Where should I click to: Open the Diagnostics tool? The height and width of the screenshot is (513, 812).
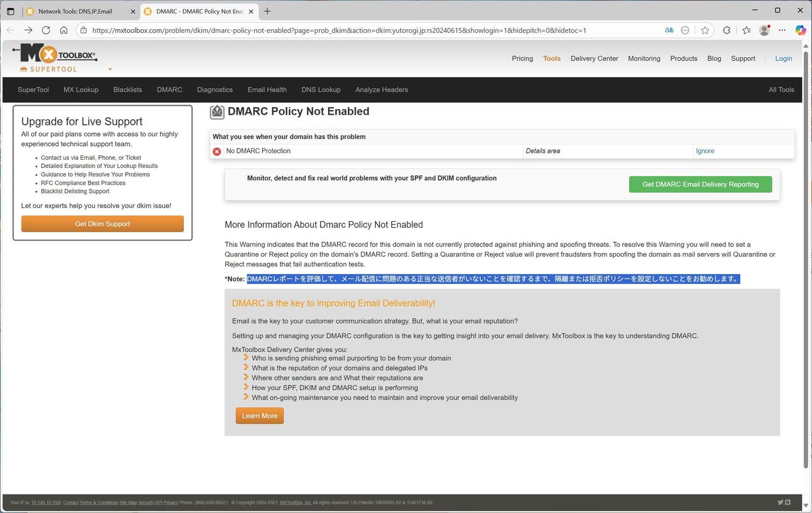coord(215,89)
